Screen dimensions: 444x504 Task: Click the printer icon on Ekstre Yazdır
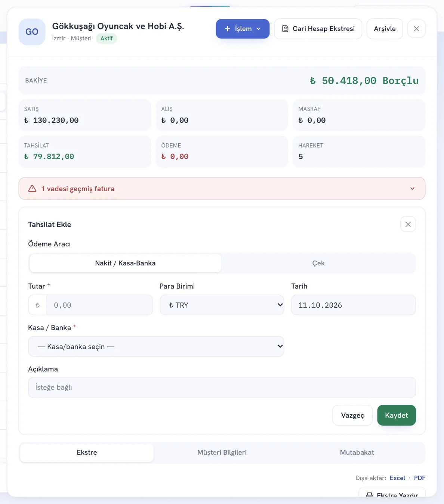coord(370,495)
